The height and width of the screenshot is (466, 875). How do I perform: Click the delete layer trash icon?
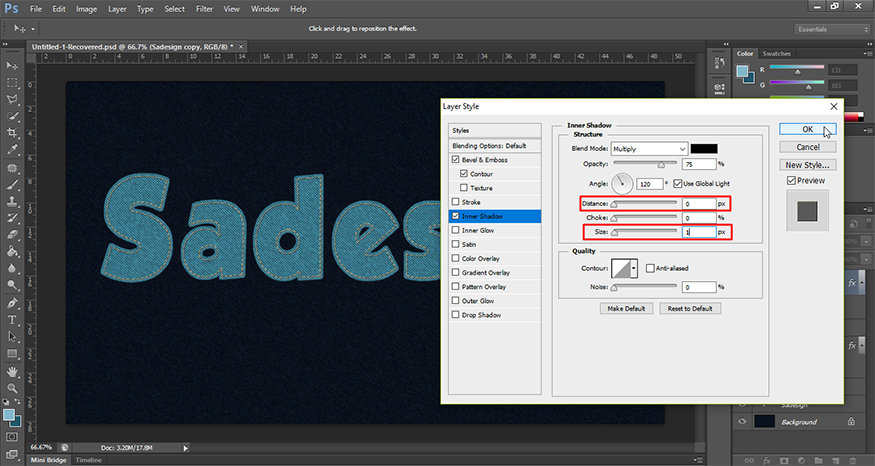(854, 460)
